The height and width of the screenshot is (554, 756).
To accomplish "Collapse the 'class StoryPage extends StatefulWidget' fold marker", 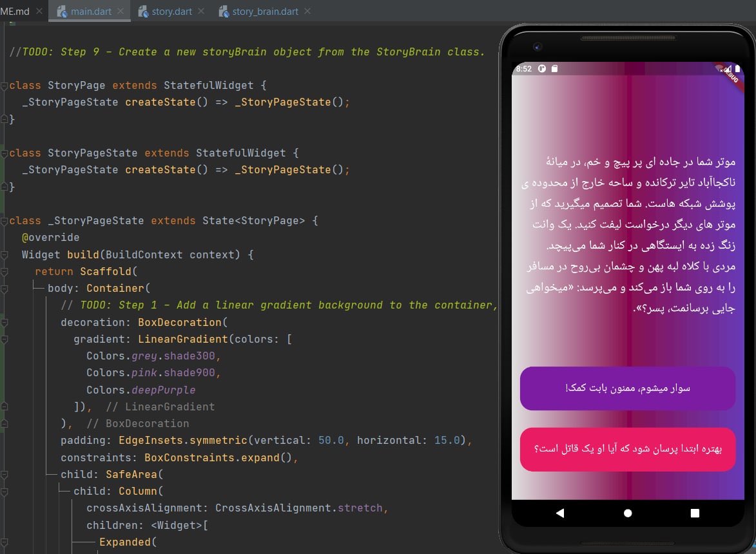I will click(x=4, y=86).
